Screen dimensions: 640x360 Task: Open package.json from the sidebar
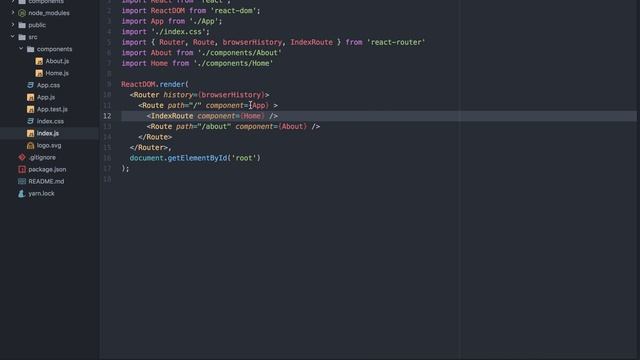click(x=47, y=169)
